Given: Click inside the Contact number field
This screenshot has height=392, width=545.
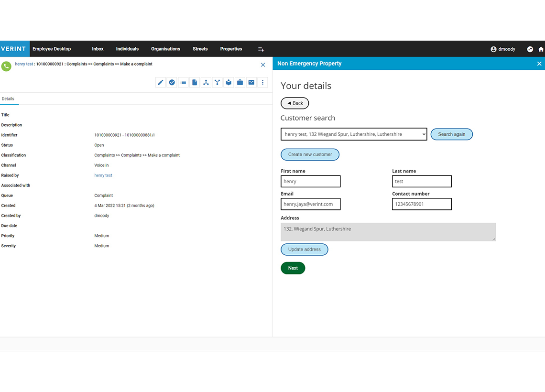Looking at the screenshot, I should (x=422, y=204).
